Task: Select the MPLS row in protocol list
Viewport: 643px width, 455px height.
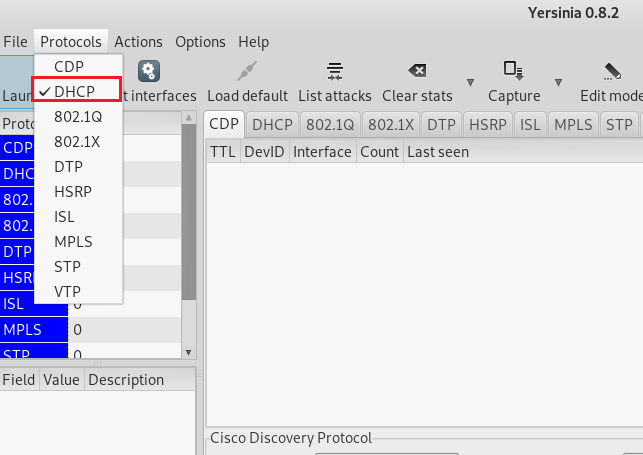Action: pyautogui.click(x=90, y=330)
